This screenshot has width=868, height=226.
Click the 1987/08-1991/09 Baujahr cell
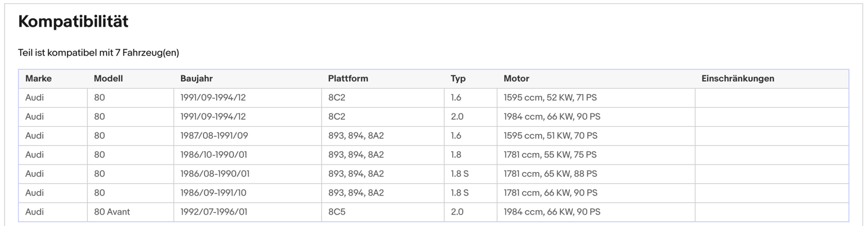pyautogui.click(x=214, y=135)
